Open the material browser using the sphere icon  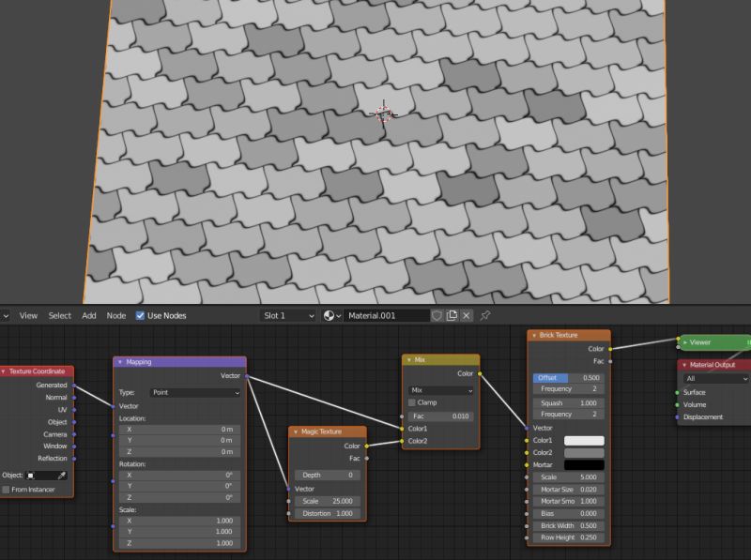[x=327, y=316]
